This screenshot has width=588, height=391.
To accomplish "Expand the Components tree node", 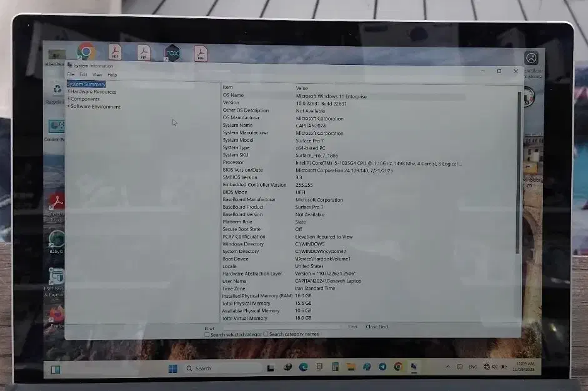I will pos(68,99).
